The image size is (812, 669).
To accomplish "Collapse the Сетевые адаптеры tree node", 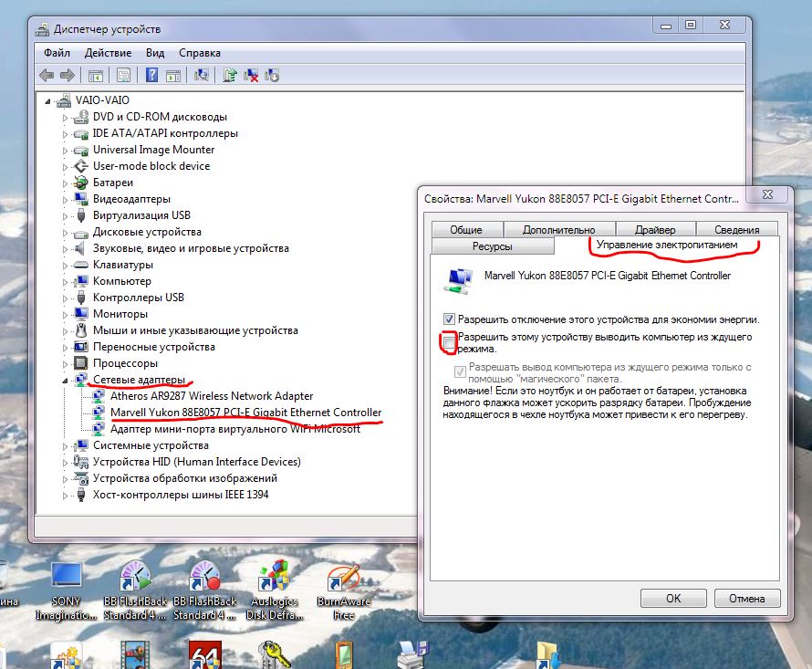I will pos(65,380).
